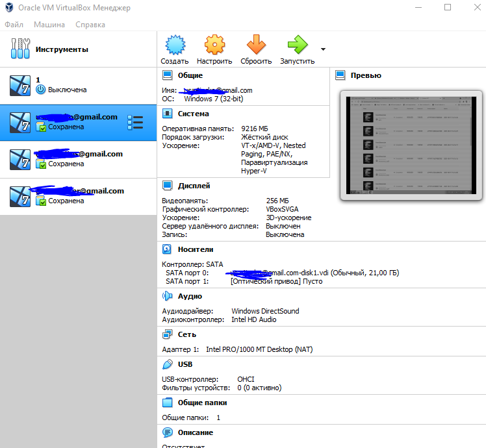The width and height of the screenshot is (486, 448).
Task: Click the 9216 МБ memory value
Action: (x=255, y=129)
